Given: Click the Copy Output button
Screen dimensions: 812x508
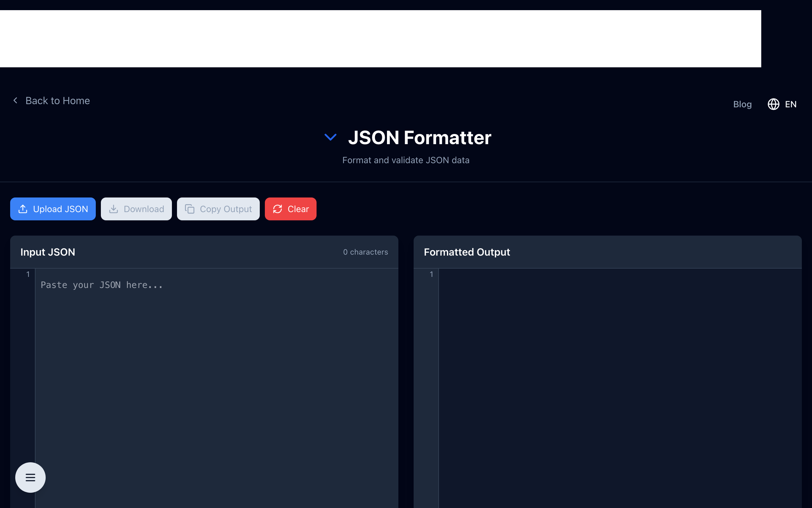Looking at the screenshot, I should coord(218,209).
